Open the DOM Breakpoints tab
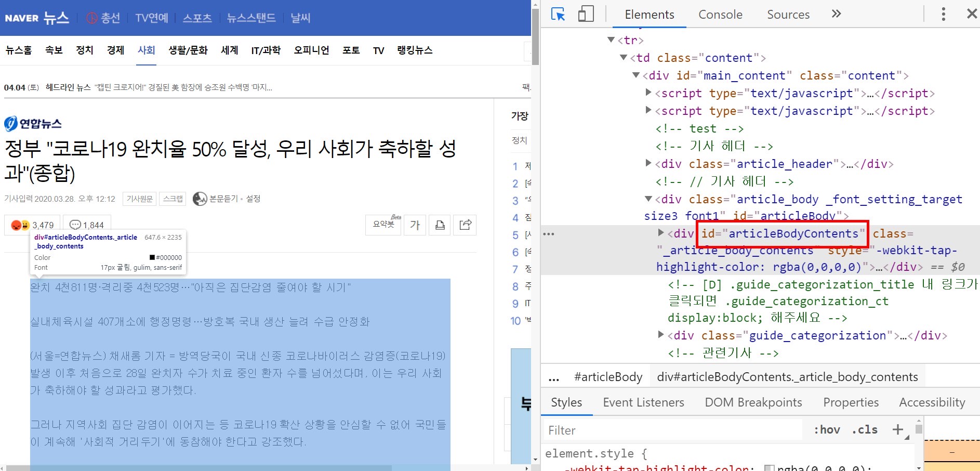 coord(753,402)
